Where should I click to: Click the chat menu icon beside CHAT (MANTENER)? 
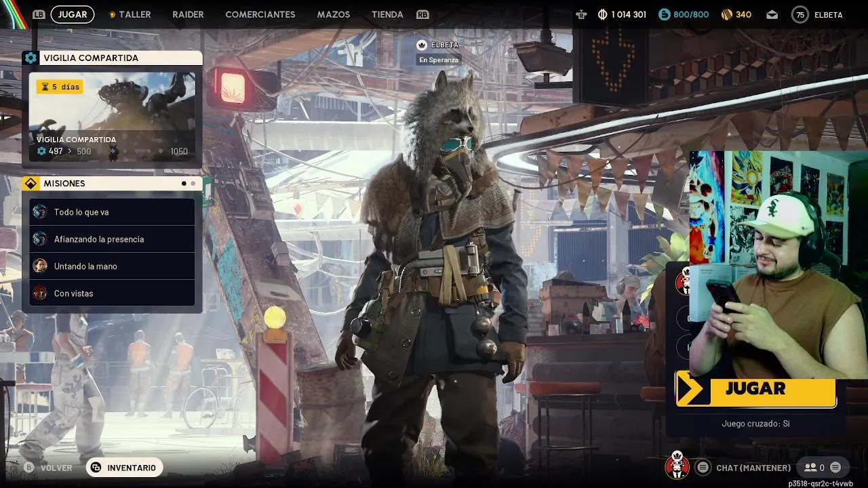coord(703,468)
